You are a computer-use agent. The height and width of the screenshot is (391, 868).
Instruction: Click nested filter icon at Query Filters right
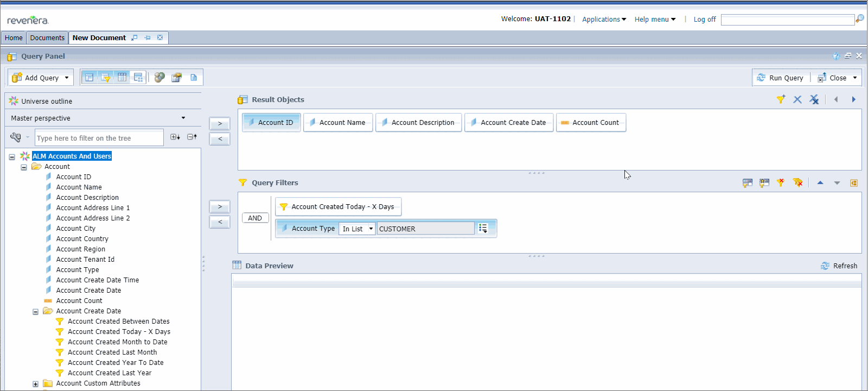point(854,183)
